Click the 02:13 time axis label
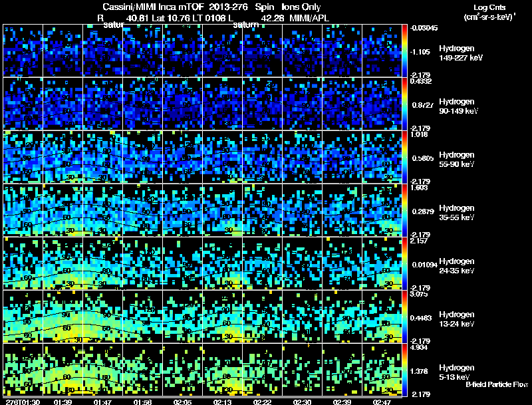The height and width of the screenshot is (405, 532). tap(222, 402)
